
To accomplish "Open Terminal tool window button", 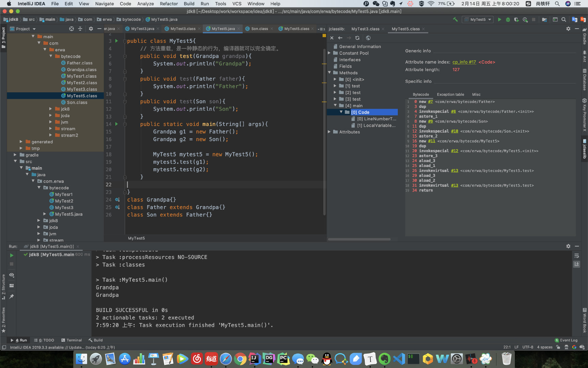I will (71, 340).
